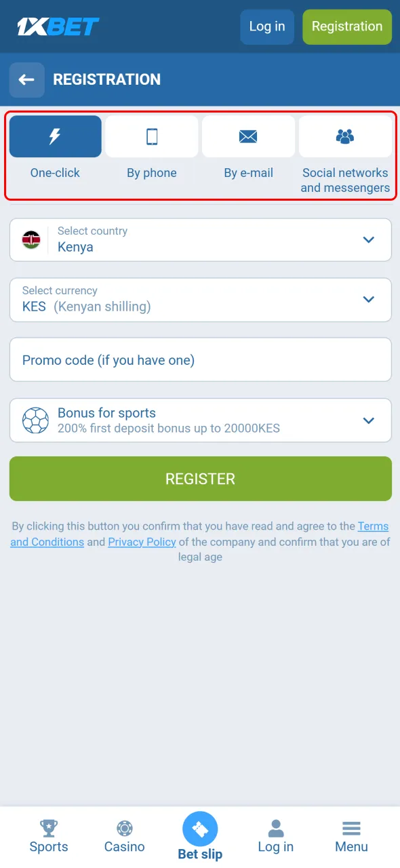Click the 1XBET logo in the header
The width and height of the screenshot is (400, 868).
(x=58, y=26)
